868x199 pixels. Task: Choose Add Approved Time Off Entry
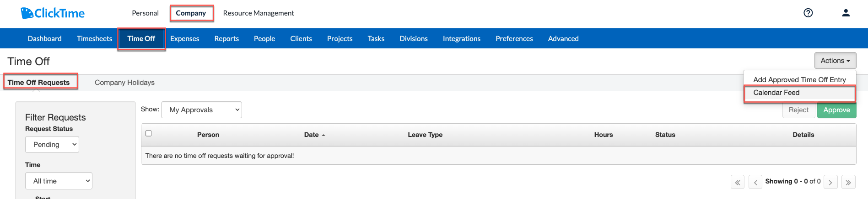799,79
